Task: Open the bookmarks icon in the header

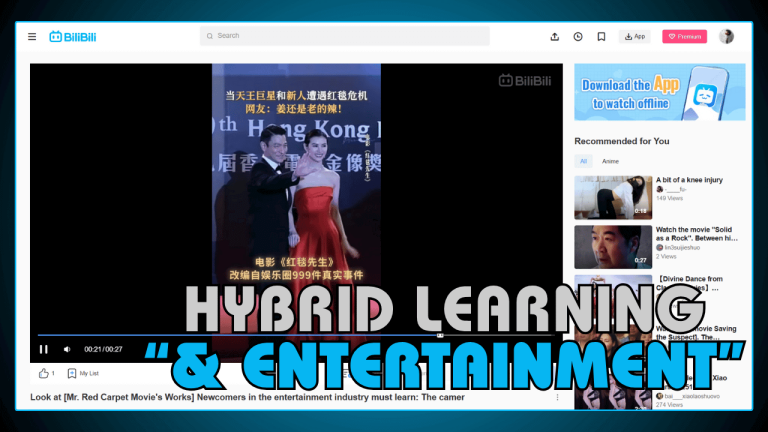Action: click(601, 37)
